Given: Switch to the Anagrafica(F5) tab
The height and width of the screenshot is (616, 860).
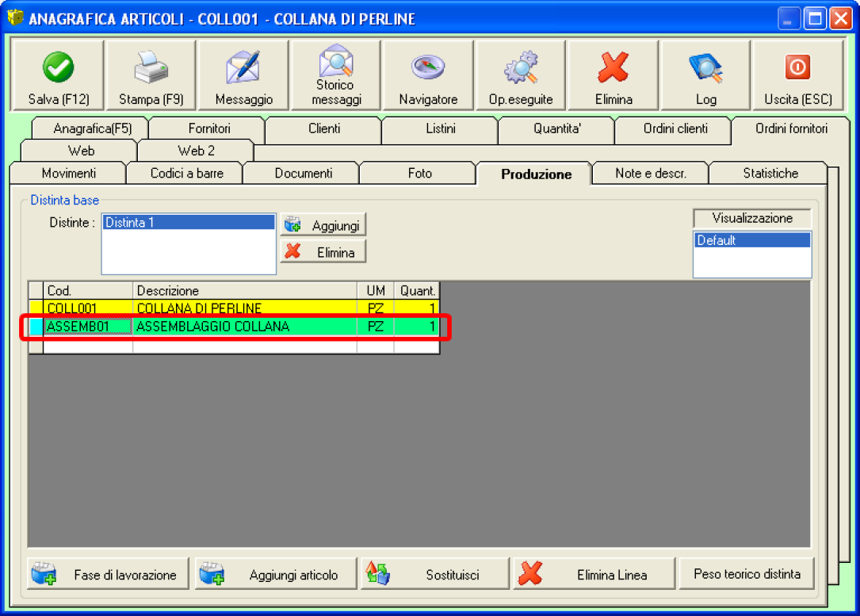Looking at the screenshot, I should pos(92,128).
